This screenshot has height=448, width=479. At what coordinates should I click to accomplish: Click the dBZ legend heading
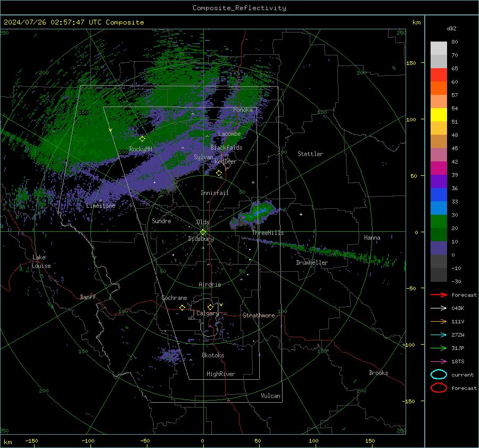coord(451,28)
